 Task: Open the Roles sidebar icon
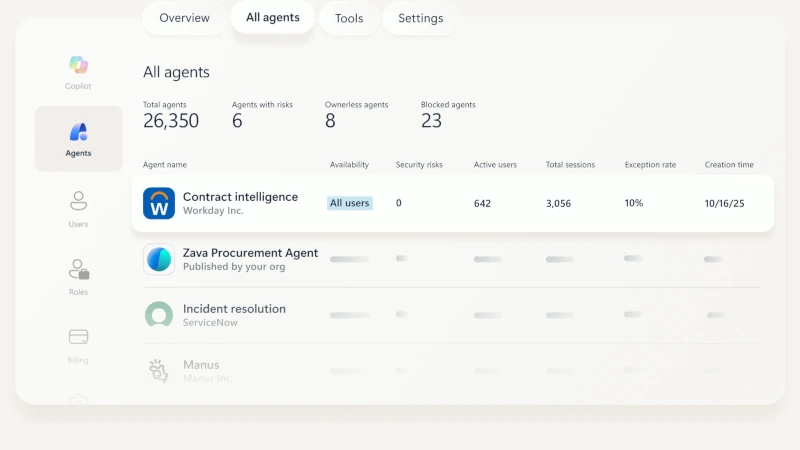pos(78,270)
